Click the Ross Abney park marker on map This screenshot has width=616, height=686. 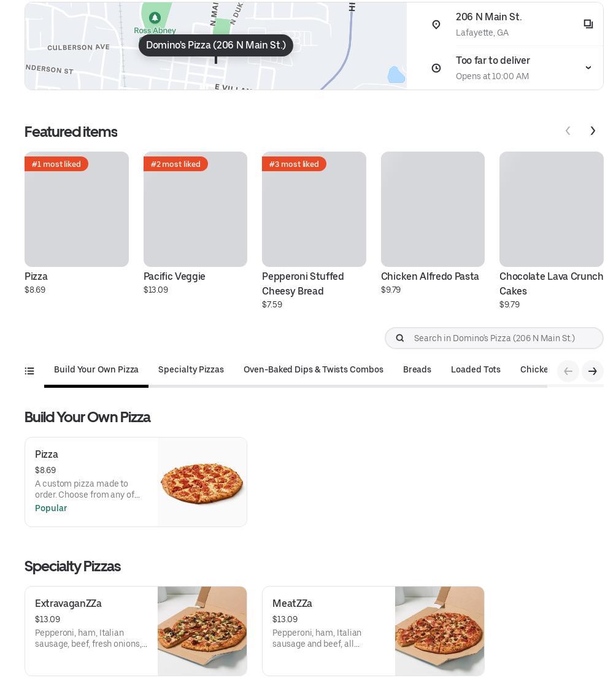155,18
